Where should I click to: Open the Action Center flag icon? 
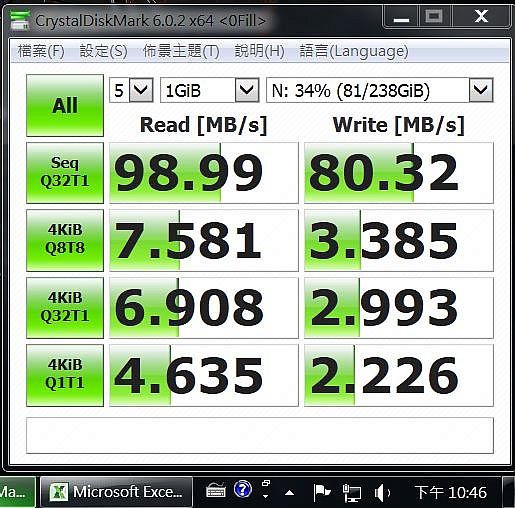point(322,493)
